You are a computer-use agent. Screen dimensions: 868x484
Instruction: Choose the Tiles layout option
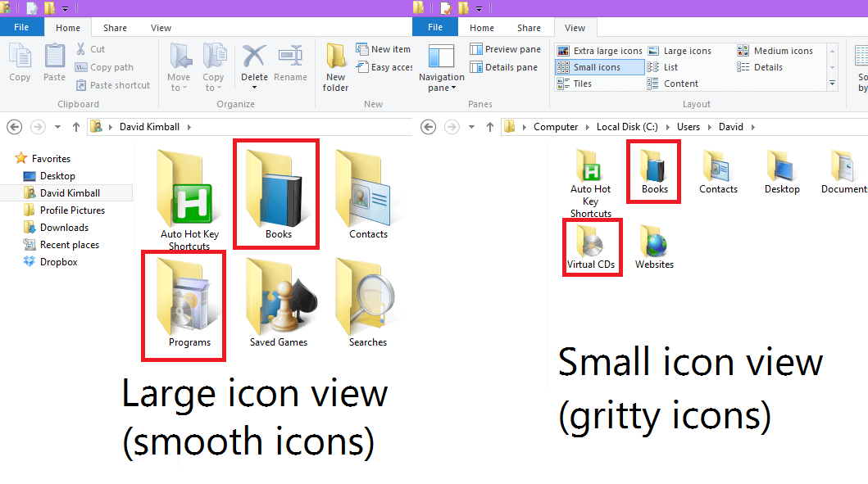[582, 84]
